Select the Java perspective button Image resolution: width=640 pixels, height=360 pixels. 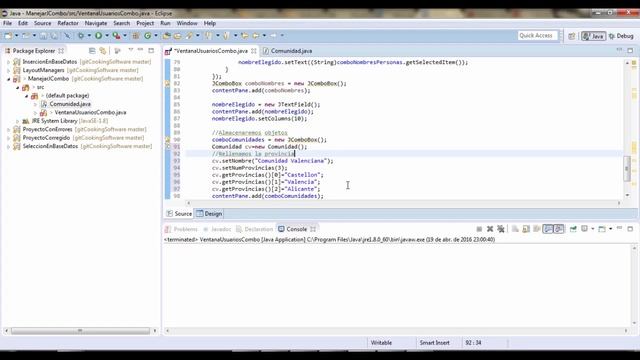pyautogui.click(x=593, y=36)
